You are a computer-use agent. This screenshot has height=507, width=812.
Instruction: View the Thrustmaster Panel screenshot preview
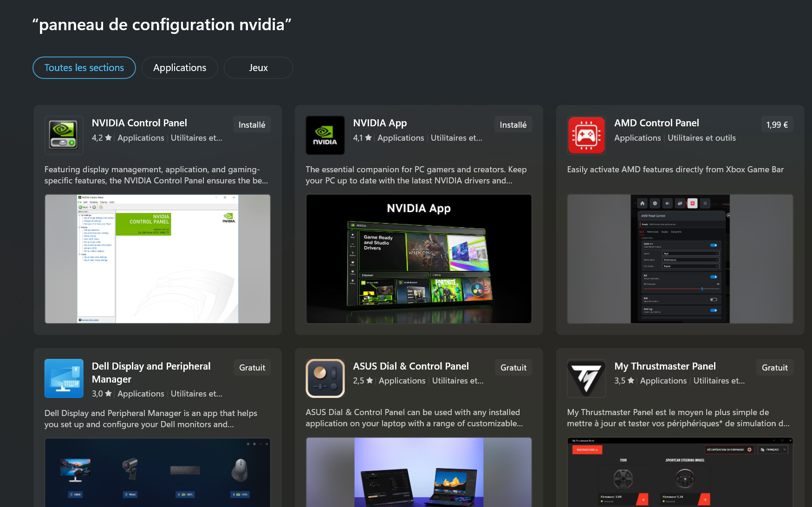pos(680,472)
